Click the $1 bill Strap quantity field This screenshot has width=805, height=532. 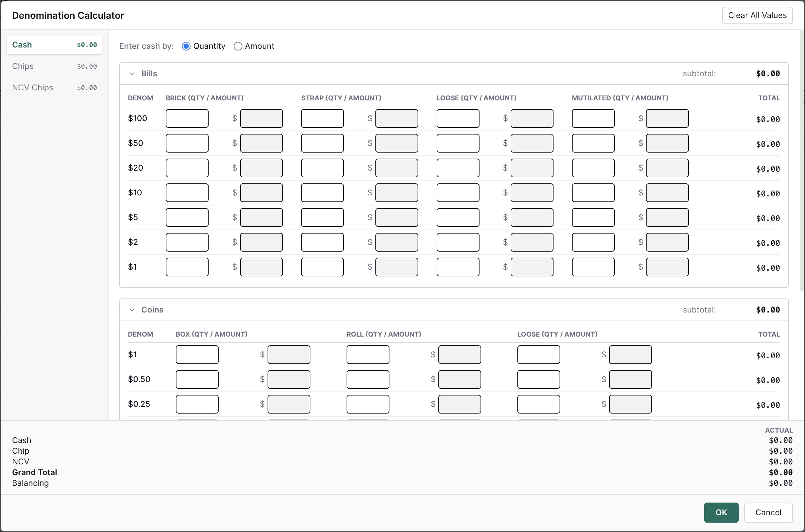322,267
